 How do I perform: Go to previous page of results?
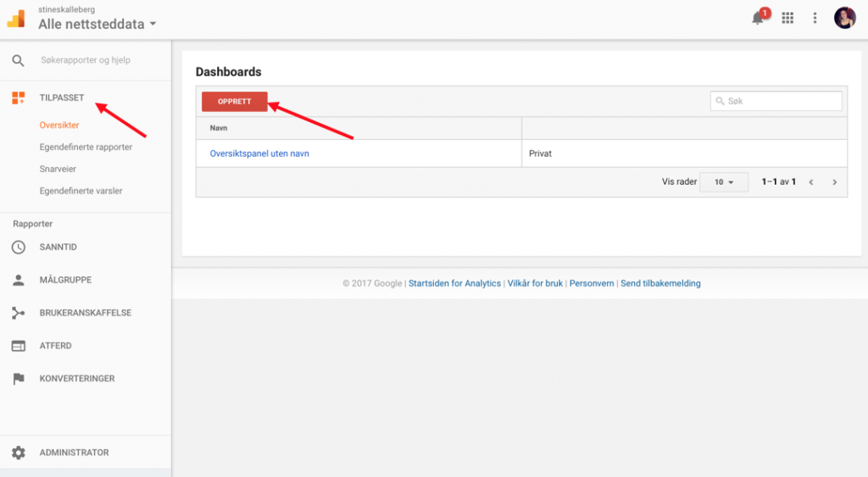[811, 182]
